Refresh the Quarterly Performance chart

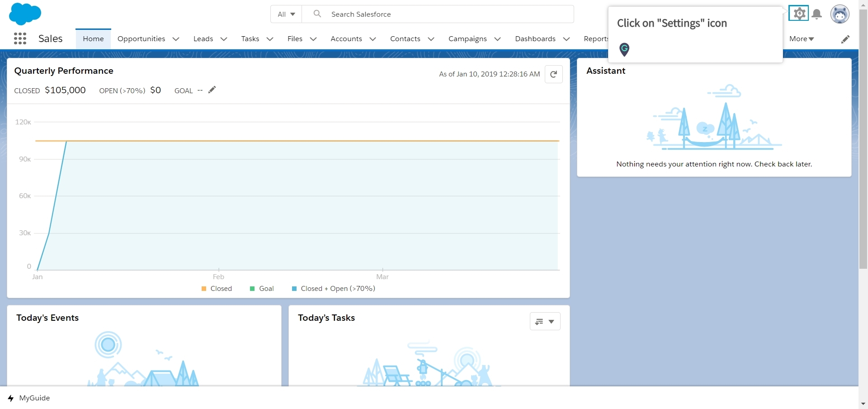pos(553,74)
